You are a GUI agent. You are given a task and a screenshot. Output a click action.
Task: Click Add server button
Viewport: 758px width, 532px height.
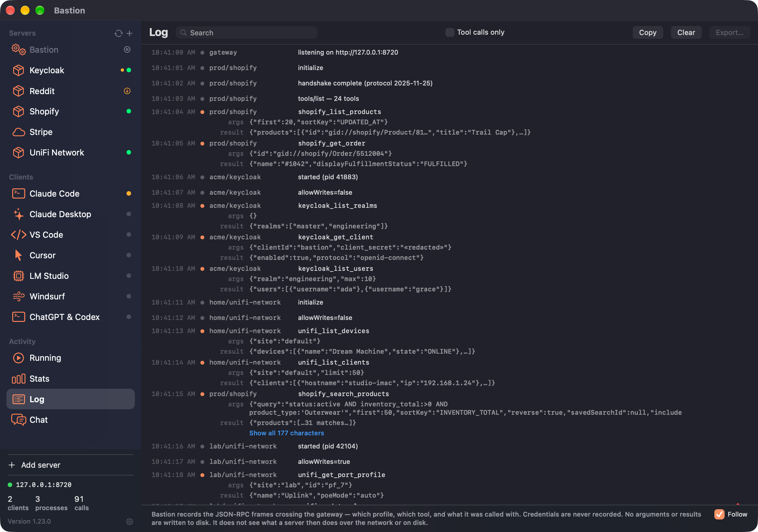[71, 465]
